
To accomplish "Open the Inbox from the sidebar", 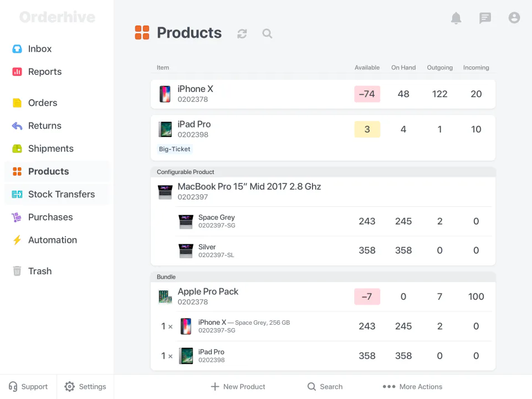I will point(39,49).
